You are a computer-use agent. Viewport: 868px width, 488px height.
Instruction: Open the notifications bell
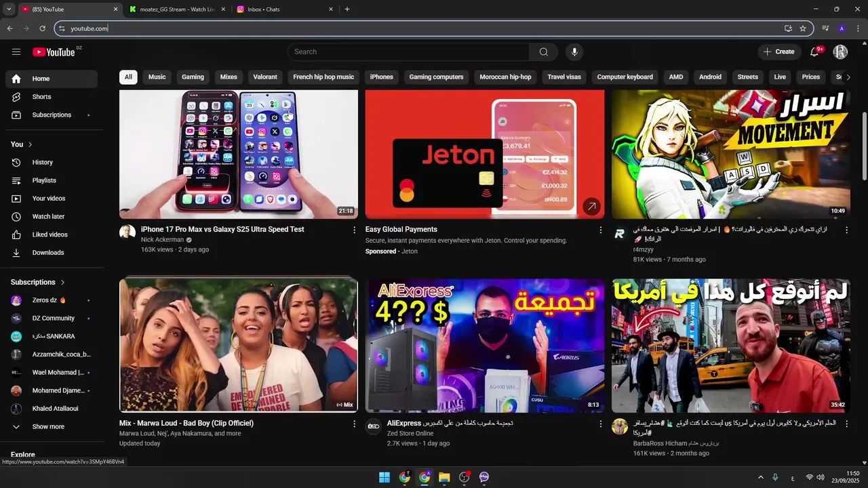[x=815, y=52]
